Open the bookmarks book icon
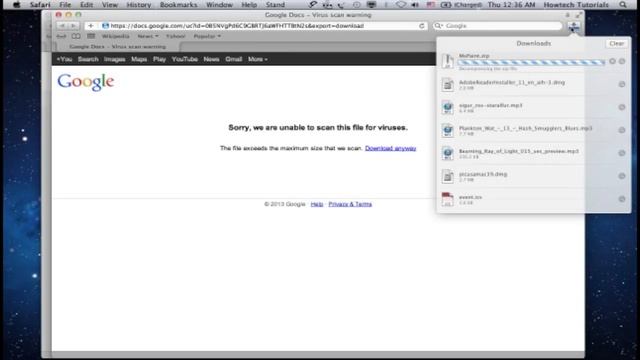Image resolution: width=640 pixels, height=360 pixels. pyautogui.click(x=76, y=36)
